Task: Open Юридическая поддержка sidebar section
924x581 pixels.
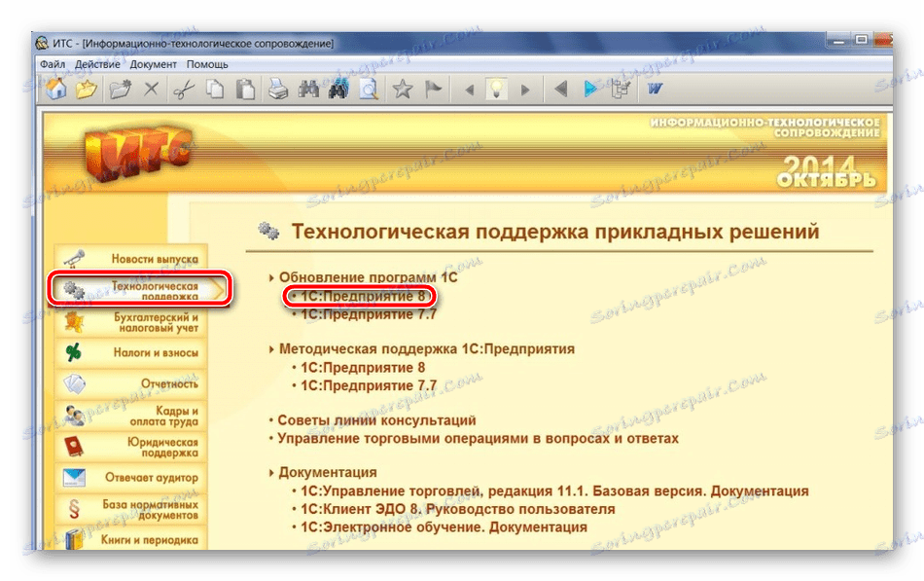Action: coord(131,447)
